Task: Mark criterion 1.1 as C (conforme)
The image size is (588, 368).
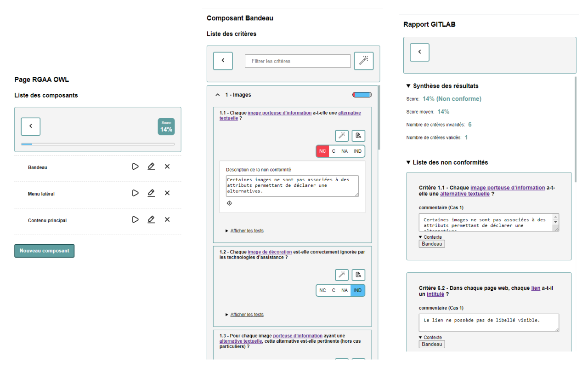Action: click(x=334, y=151)
